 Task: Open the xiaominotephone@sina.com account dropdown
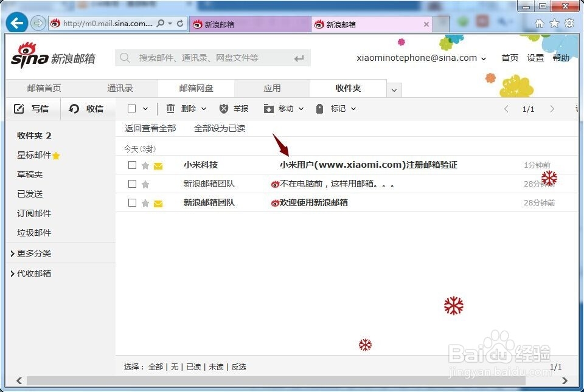click(x=484, y=58)
